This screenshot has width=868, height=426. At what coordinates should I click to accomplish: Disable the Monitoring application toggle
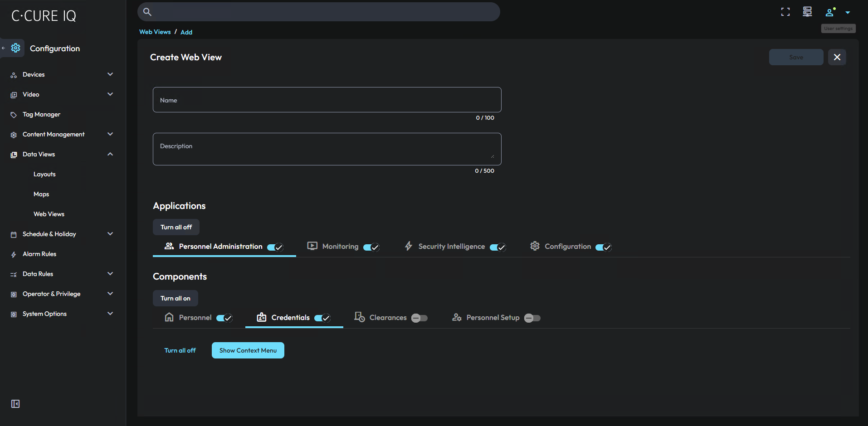point(371,247)
